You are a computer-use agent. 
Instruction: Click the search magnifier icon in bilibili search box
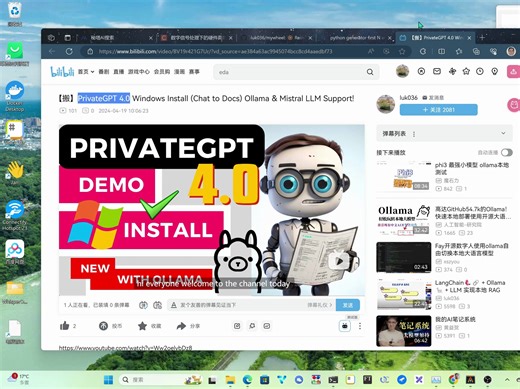click(370, 72)
